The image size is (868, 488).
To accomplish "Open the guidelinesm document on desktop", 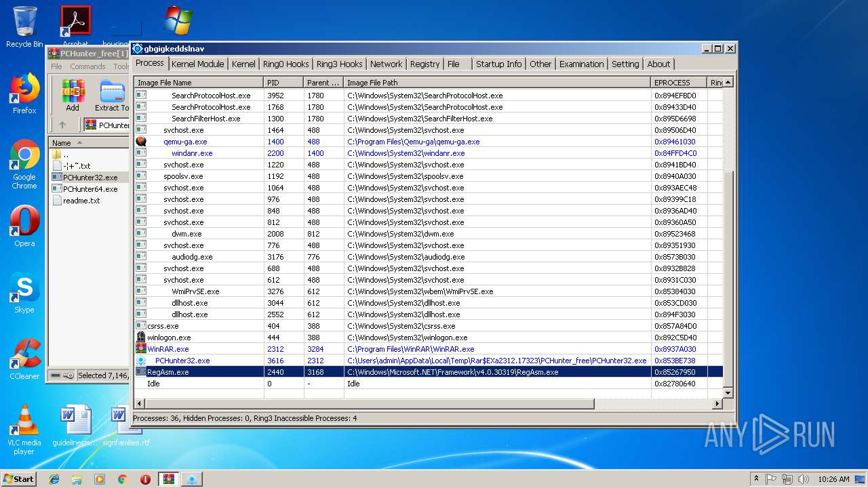I will click(x=76, y=426).
